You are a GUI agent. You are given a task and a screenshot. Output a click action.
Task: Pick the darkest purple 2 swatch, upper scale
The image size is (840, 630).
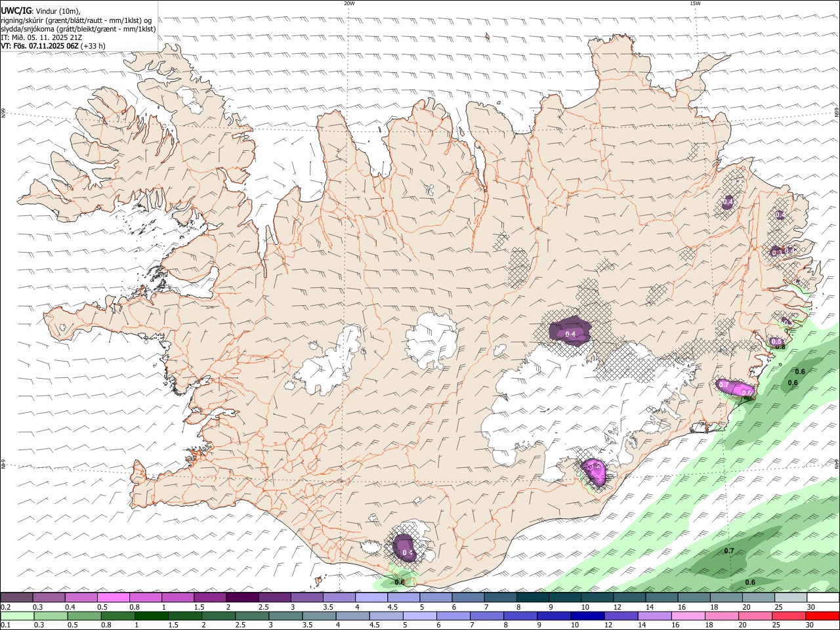tap(242, 598)
